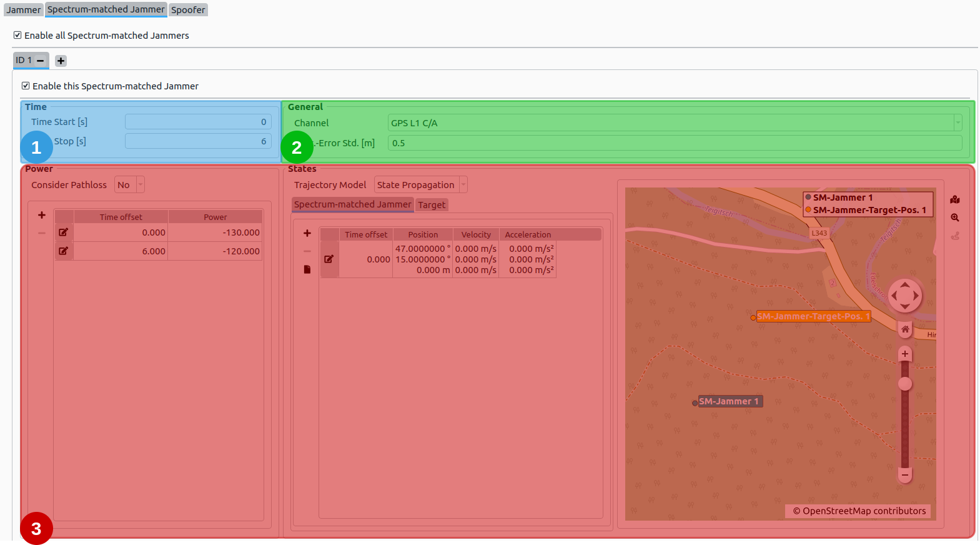Click the Power column header
Screen dimensions: 980x545
[x=215, y=217]
